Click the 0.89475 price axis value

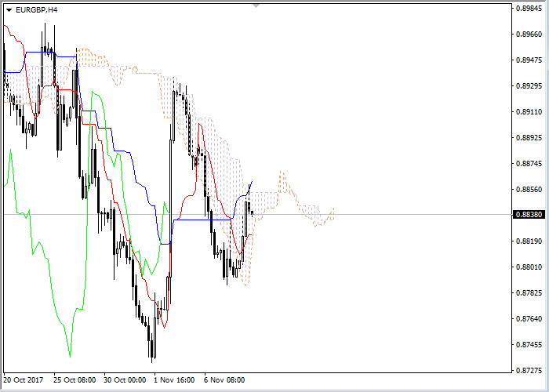pyautogui.click(x=529, y=60)
